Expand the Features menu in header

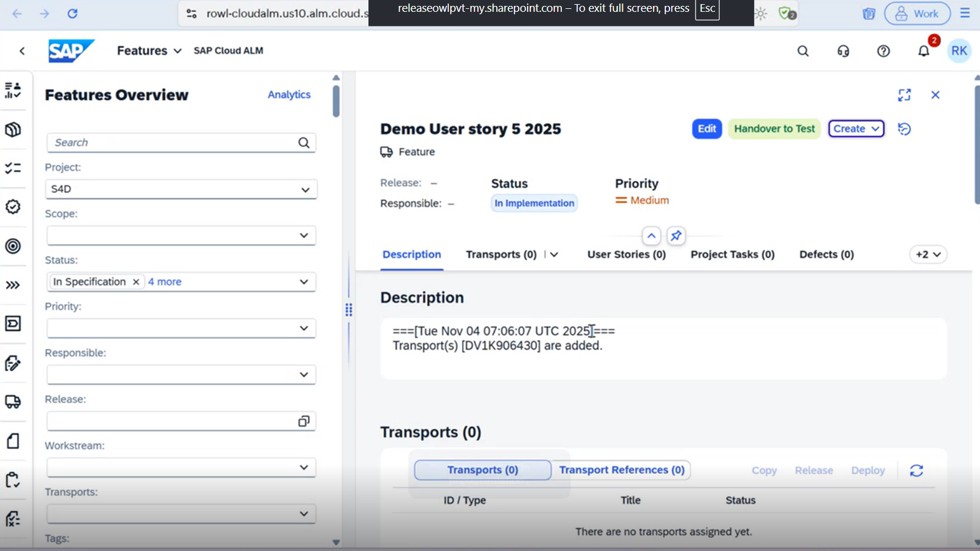(149, 51)
